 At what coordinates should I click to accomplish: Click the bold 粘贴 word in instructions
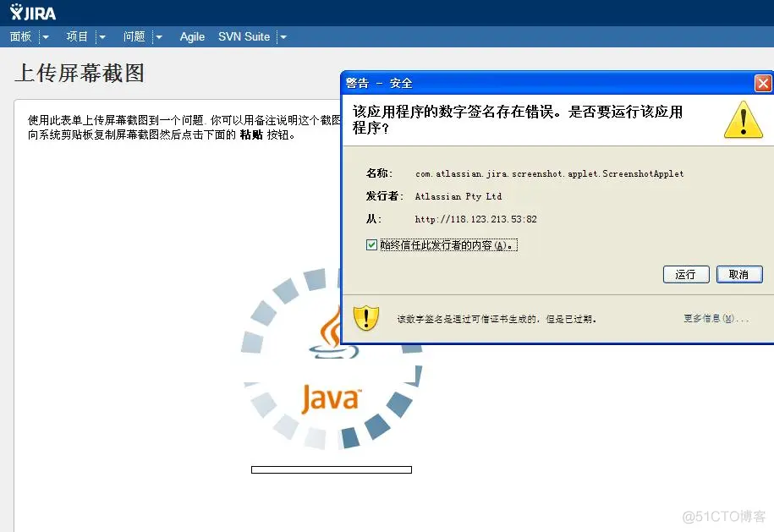tap(251, 134)
